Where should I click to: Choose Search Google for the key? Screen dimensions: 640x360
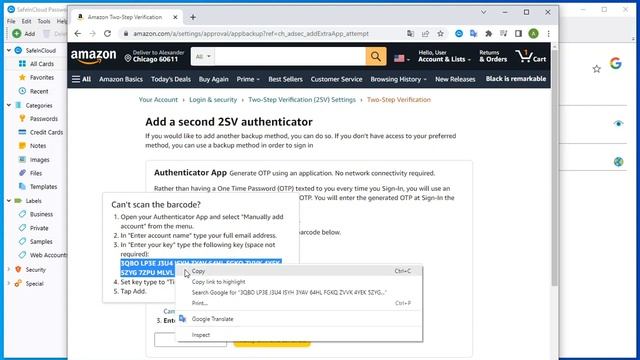click(299, 292)
